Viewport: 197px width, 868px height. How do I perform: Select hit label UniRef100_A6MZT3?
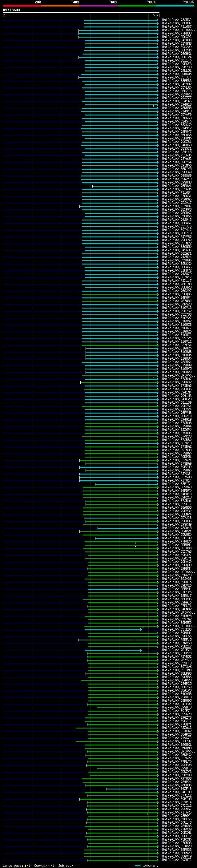pyautogui.click(x=177, y=91)
